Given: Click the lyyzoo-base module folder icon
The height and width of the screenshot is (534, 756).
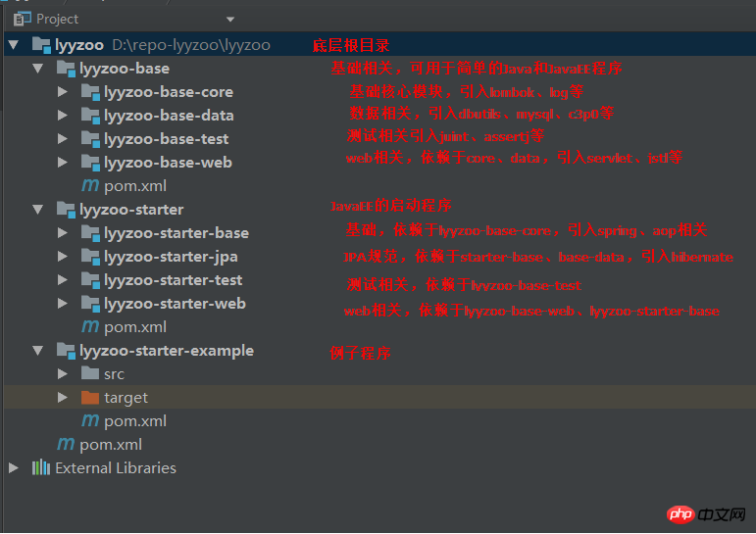Looking at the screenshot, I should coord(66,69).
